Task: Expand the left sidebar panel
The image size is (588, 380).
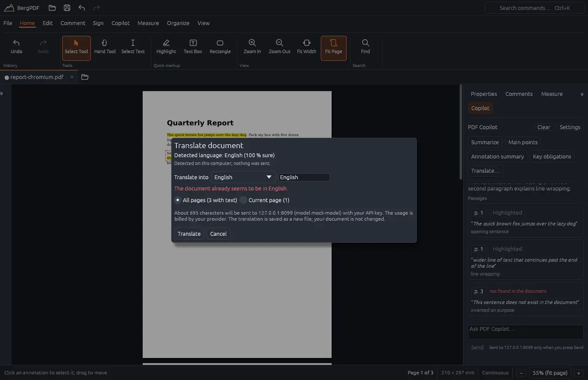Action: tap(2, 93)
